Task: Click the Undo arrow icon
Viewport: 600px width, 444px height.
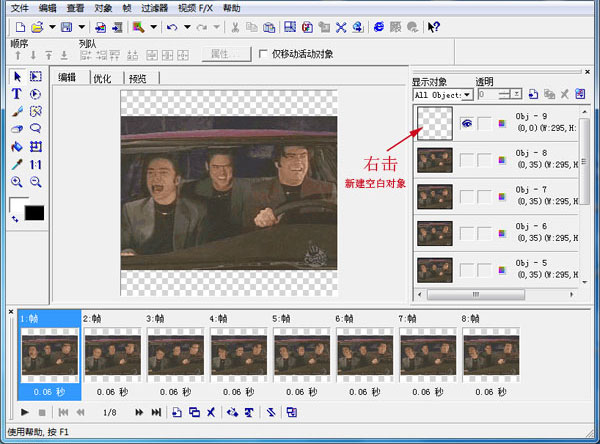Action: (172, 27)
